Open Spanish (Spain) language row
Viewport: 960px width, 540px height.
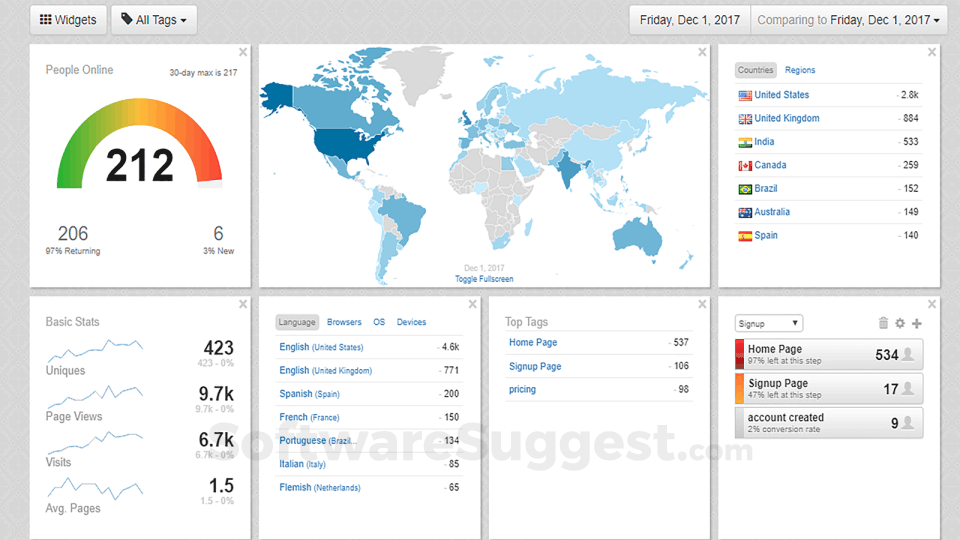(x=369, y=394)
